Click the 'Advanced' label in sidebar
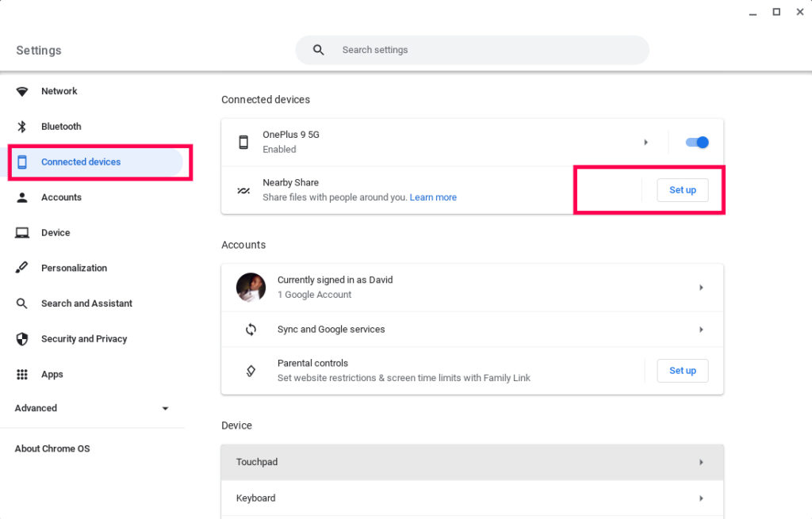 36,408
